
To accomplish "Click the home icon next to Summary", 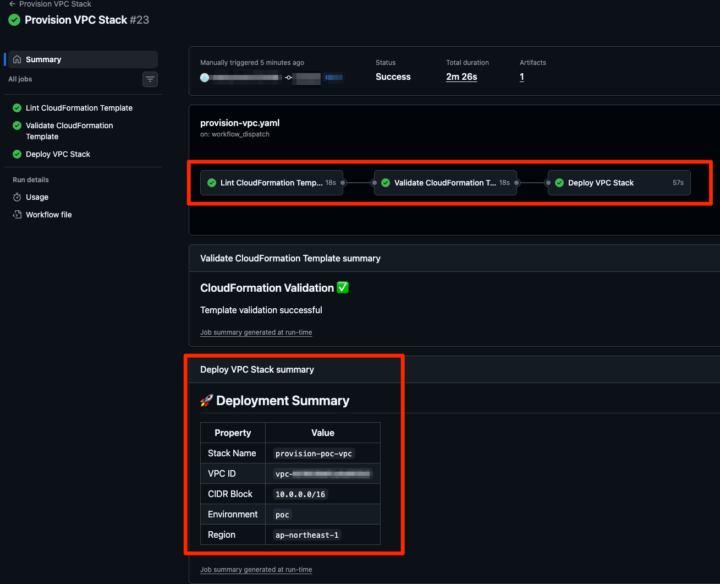I will (x=17, y=59).
